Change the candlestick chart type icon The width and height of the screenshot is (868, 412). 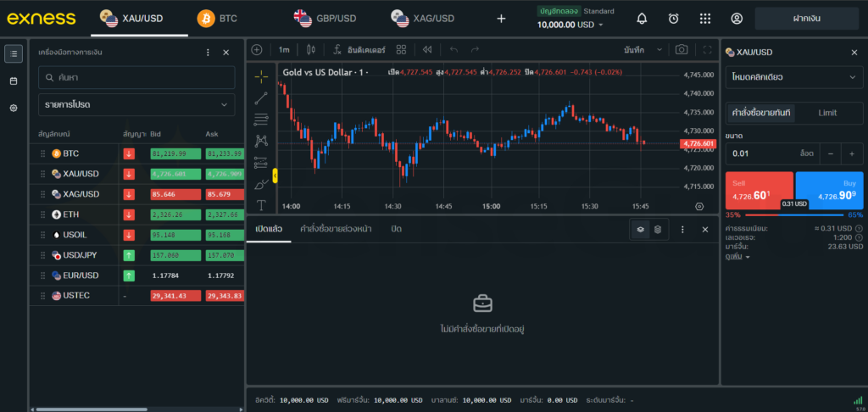(310, 50)
